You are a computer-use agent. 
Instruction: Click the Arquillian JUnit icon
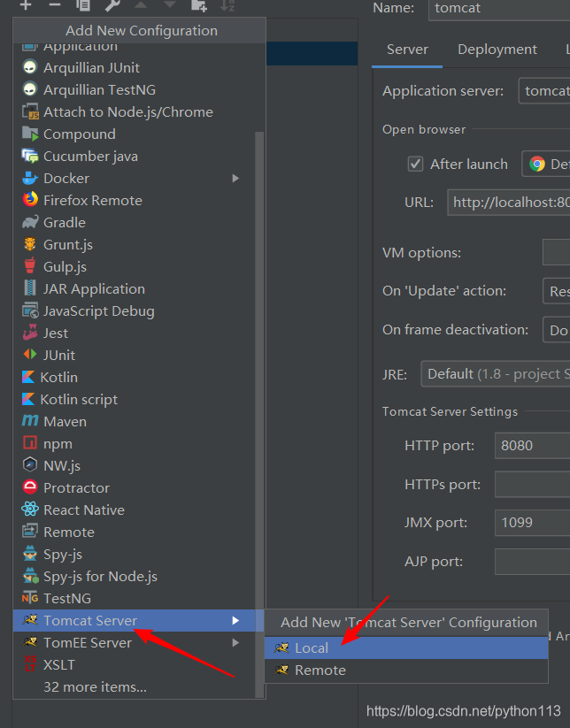click(x=30, y=67)
